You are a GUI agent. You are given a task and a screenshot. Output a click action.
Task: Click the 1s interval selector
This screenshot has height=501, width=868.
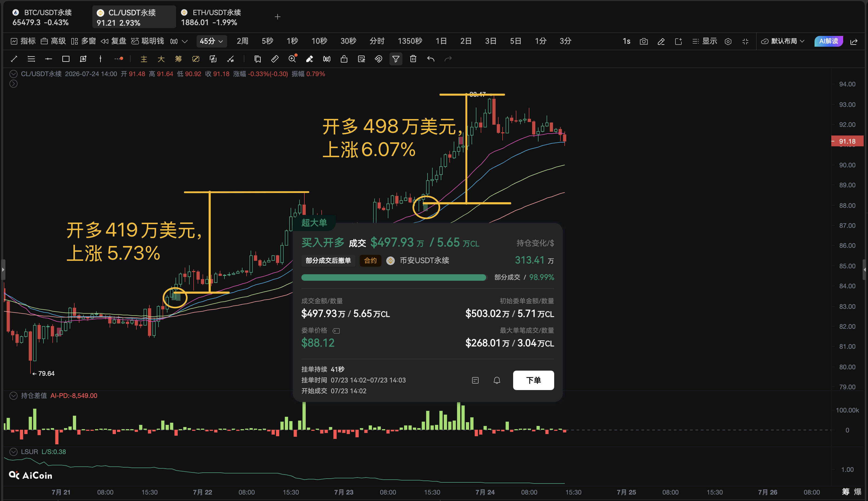pos(626,41)
